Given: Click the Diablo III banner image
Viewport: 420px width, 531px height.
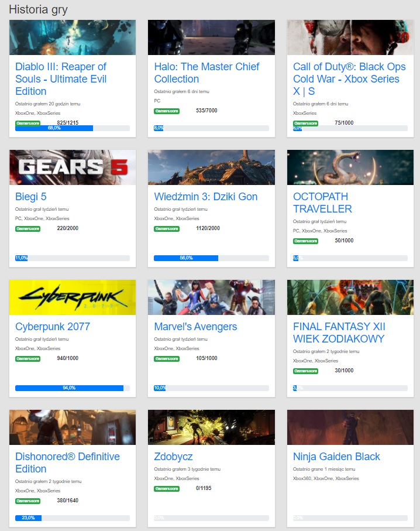Looking at the screenshot, I should (73, 37).
